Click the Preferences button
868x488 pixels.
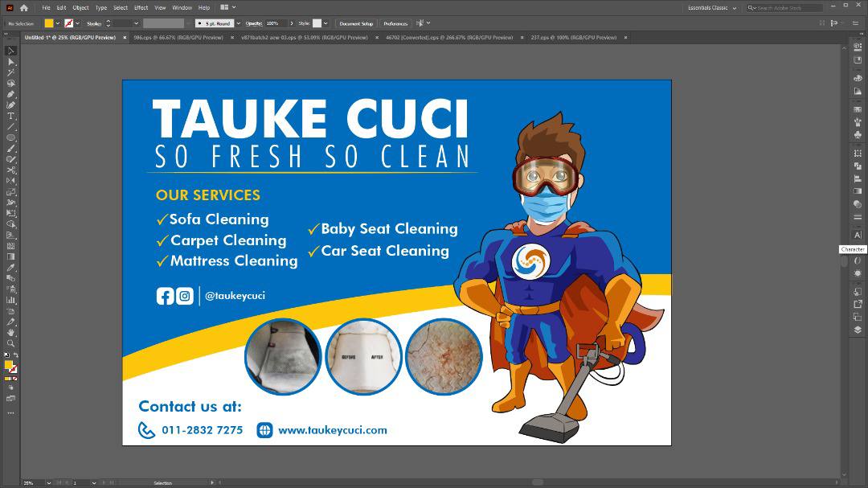click(x=395, y=23)
